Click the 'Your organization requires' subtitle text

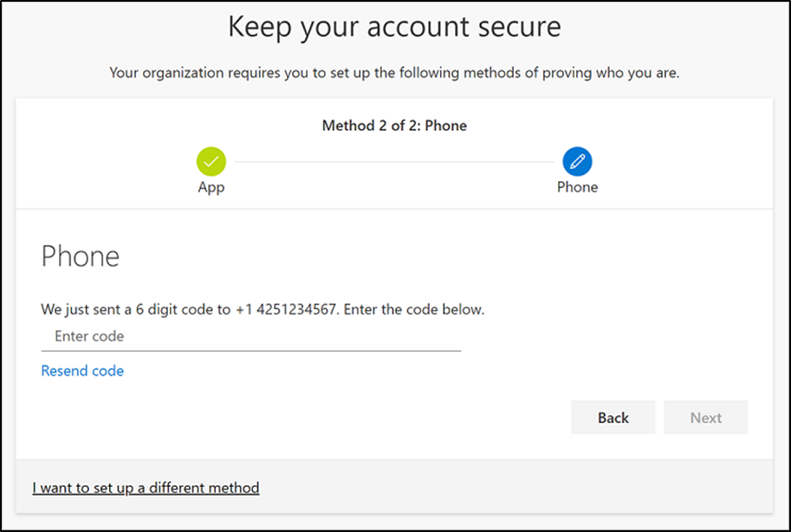click(394, 73)
